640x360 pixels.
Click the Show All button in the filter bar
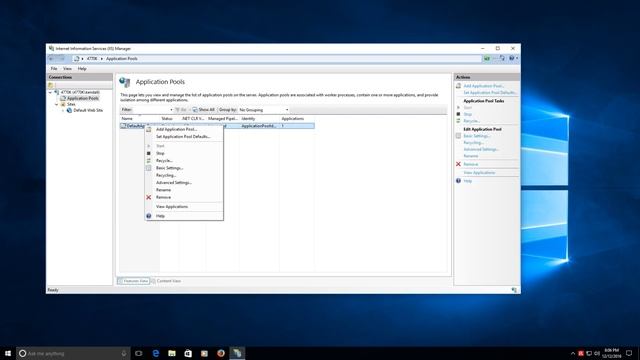click(x=204, y=110)
